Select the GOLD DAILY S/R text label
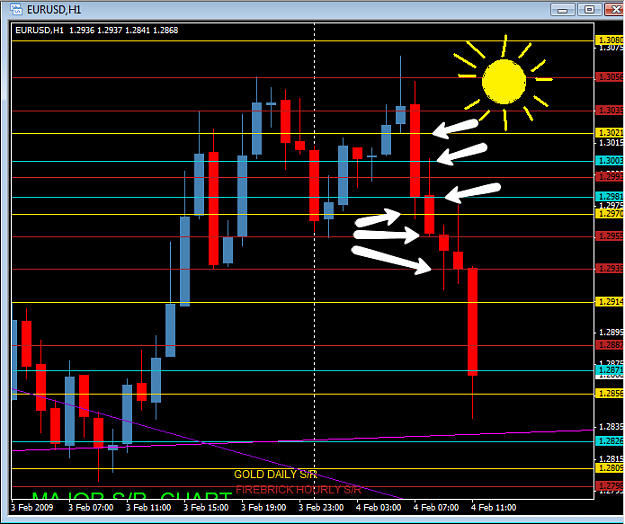This screenshot has height=524, width=625. [x=275, y=474]
